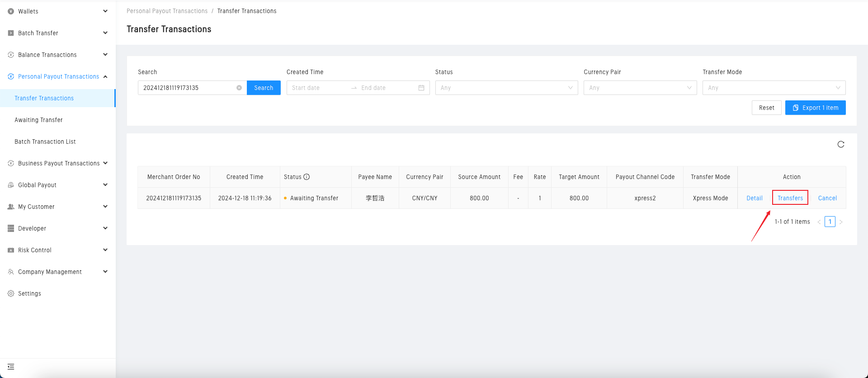Click the Risk Control icon in sidebar

[11, 250]
